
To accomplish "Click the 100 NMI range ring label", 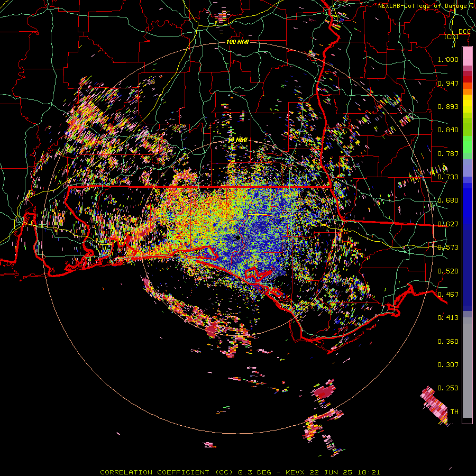I will pos(237,42).
